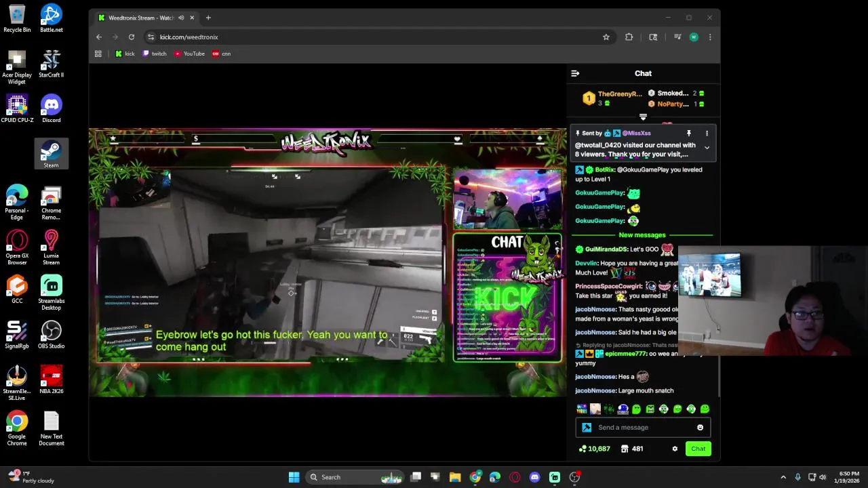Screen dimensions: 868x488
Task: Open File Explorer from the taskbar
Action: (455, 477)
